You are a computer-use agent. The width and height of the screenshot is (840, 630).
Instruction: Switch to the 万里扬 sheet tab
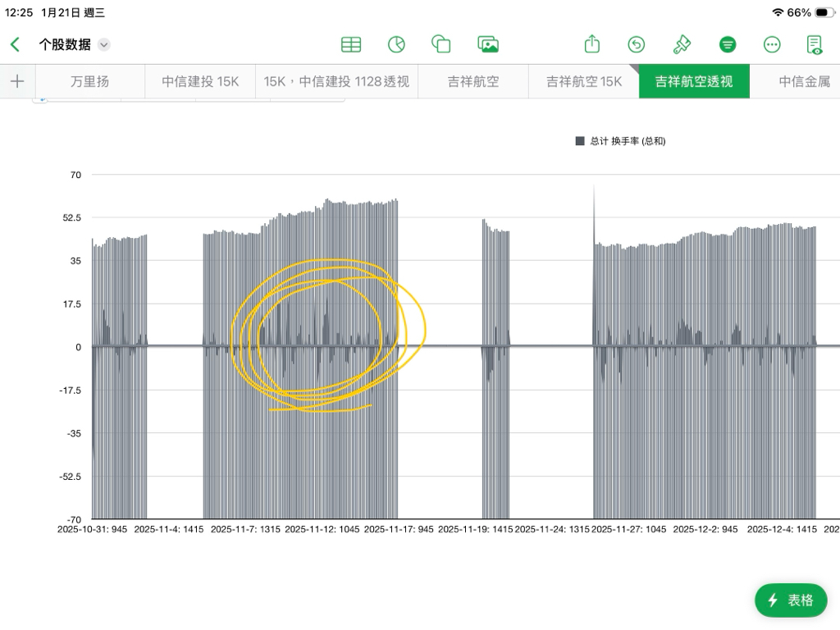coord(89,81)
